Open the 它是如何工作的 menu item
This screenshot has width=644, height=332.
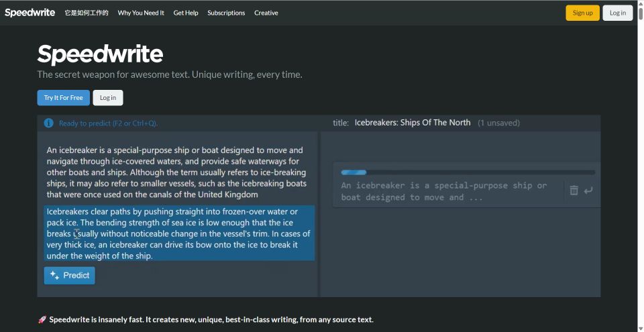coord(87,13)
